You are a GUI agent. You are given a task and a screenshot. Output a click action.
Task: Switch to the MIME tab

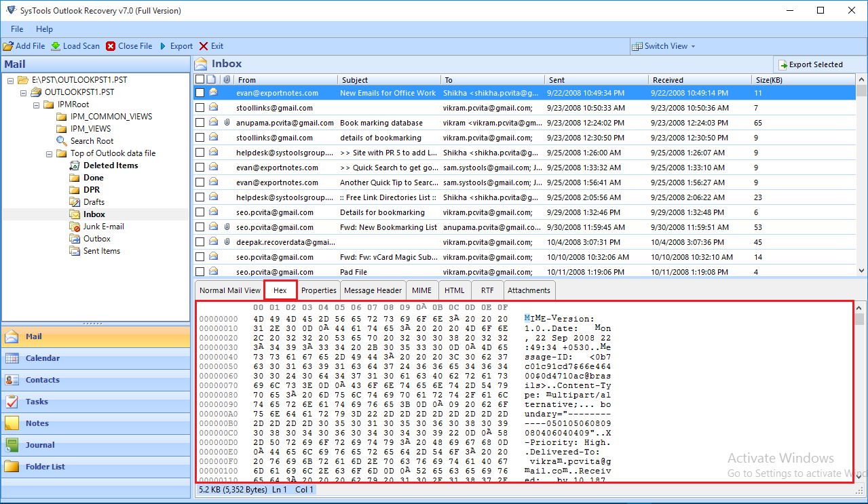point(421,290)
